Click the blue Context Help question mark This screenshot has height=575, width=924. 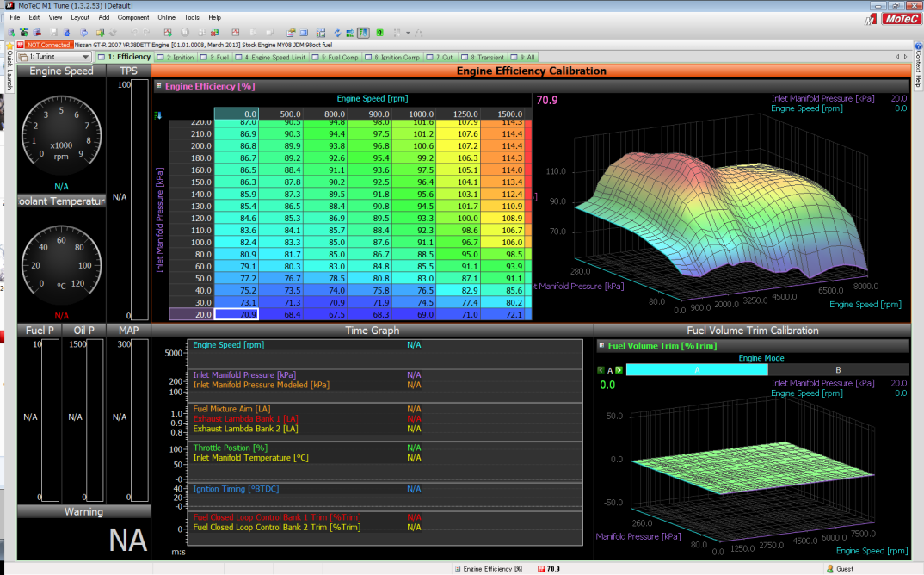pyautogui.click(x=918, y=46)
